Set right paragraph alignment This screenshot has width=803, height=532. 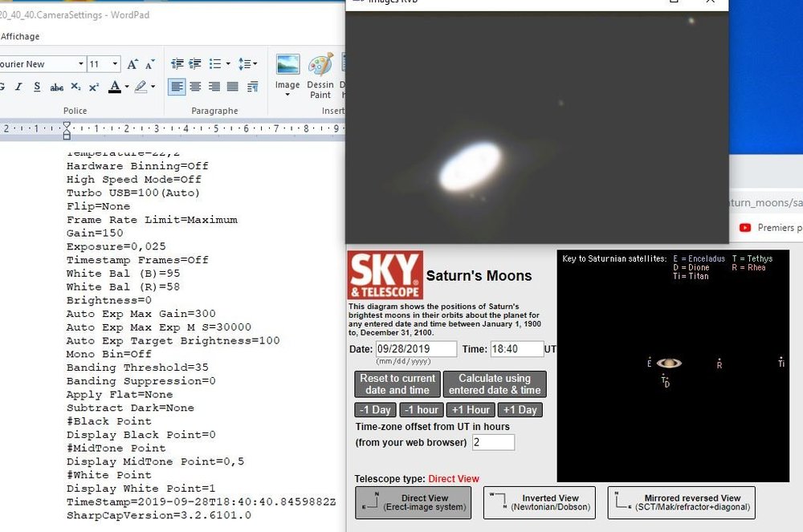(215, 86)
